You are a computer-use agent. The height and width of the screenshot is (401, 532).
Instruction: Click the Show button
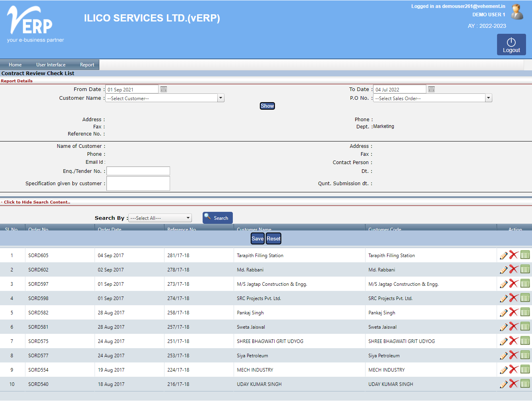[267, 106]
